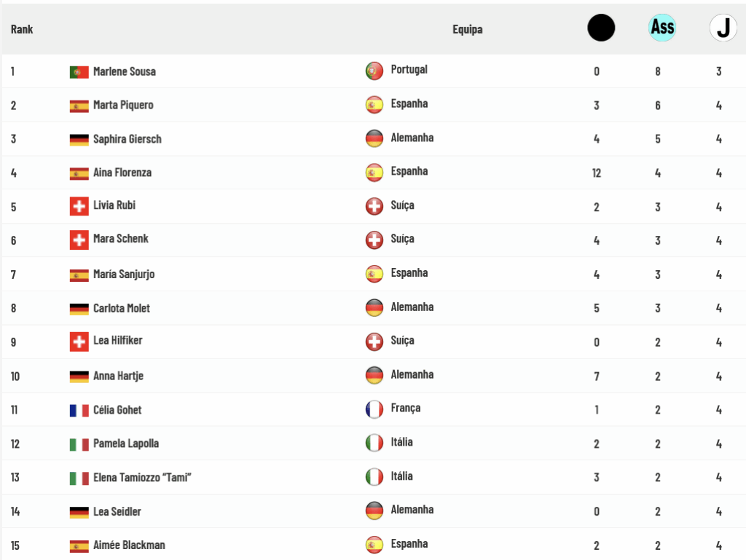This screenshot has width=746, height=560.
Task: Open Aina Florenza's player link
Action: coord(122,173)
